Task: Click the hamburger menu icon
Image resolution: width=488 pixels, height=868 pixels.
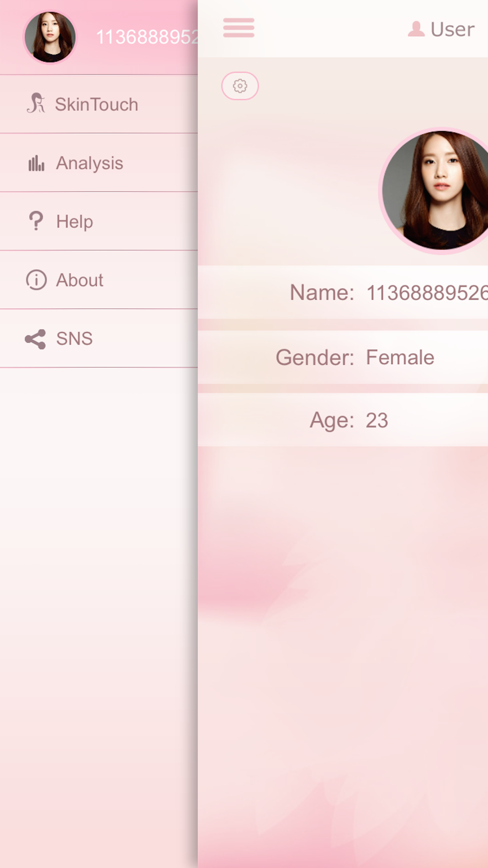Action: pyautogui.click(x=239, y=28)
